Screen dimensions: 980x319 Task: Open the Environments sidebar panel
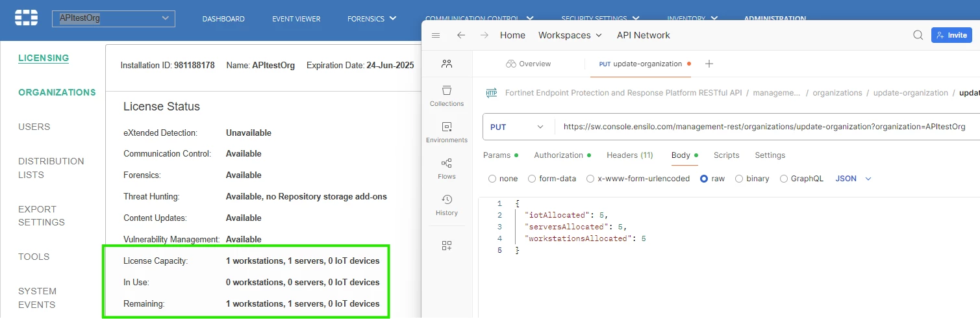(x=447, y=132)
